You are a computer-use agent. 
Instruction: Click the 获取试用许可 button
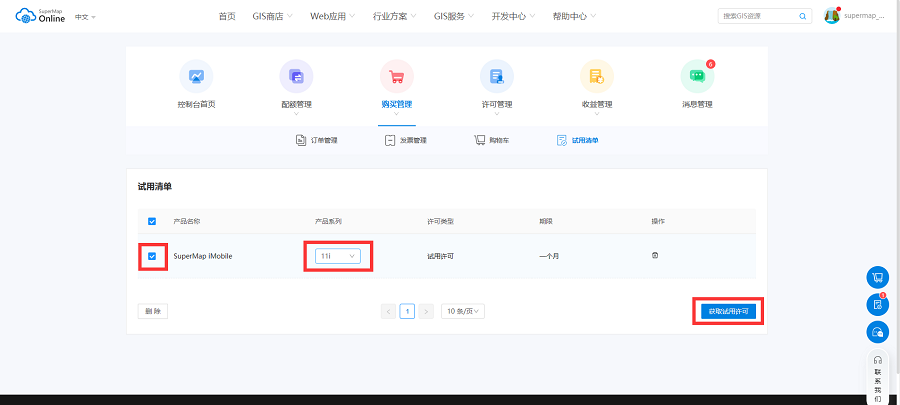(x=728, y=311)
